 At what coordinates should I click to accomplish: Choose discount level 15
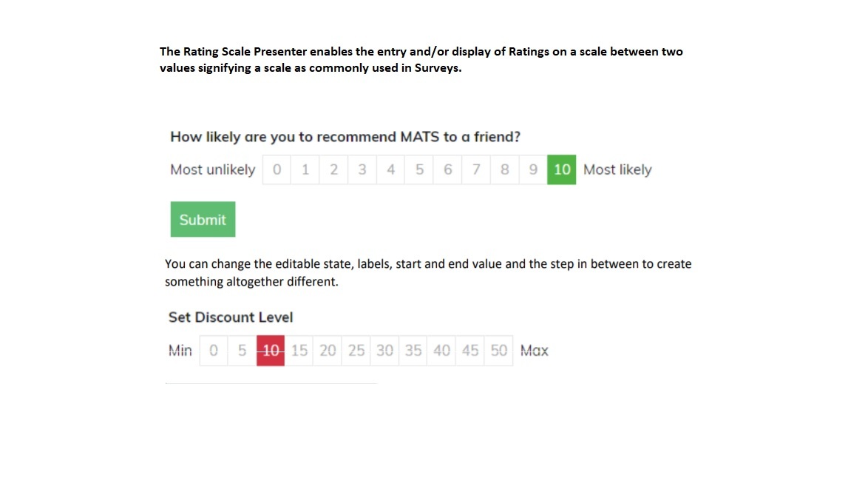(x=299, y=351)
